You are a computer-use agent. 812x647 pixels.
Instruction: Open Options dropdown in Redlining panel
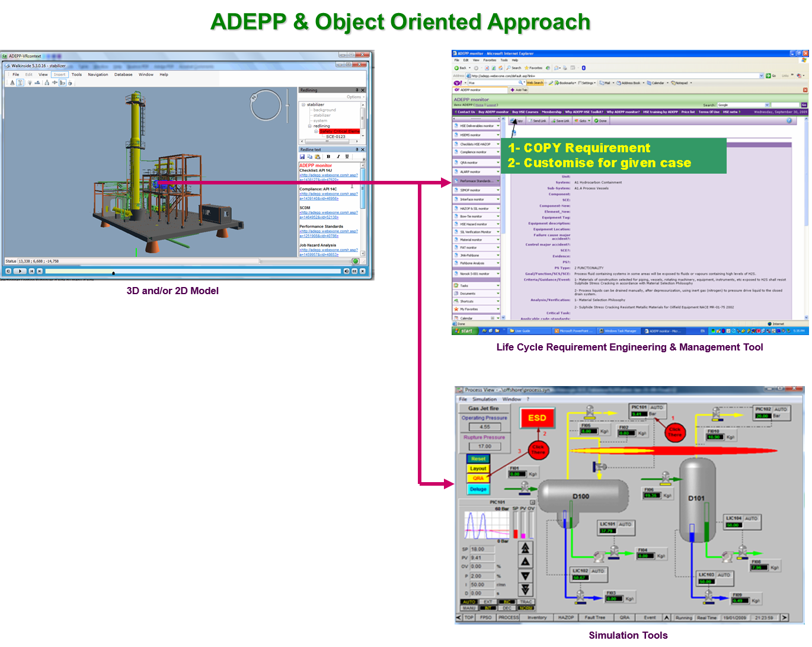click(356, 97)
